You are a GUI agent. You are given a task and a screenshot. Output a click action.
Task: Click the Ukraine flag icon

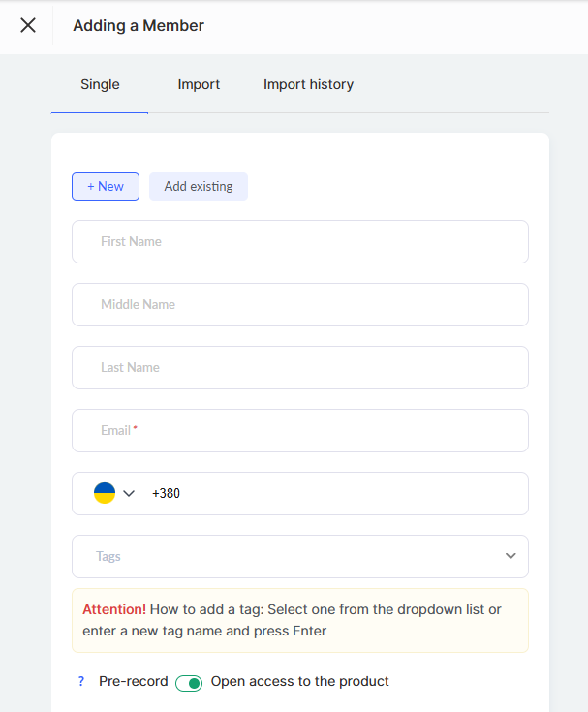pos(104,493)
